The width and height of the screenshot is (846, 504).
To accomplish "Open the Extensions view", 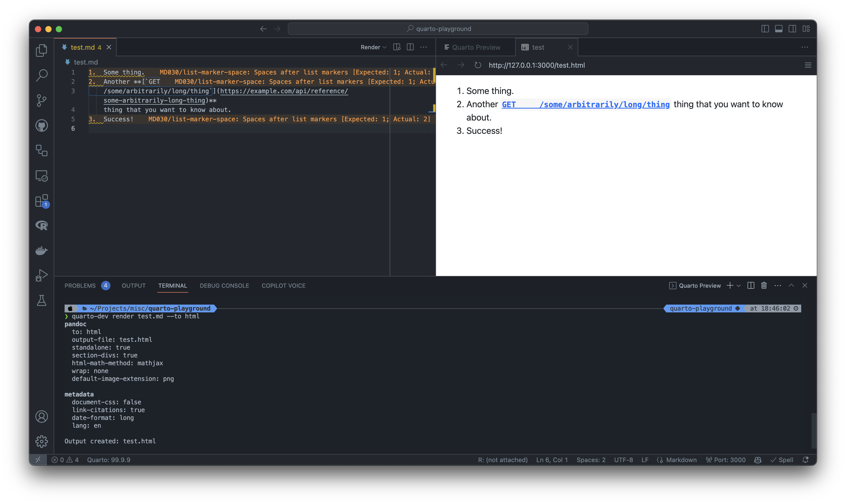I will (41, 201).
